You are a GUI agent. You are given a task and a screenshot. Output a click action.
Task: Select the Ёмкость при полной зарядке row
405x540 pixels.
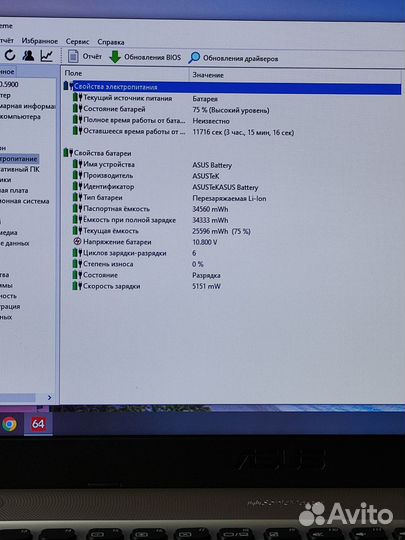pos(232,220)
